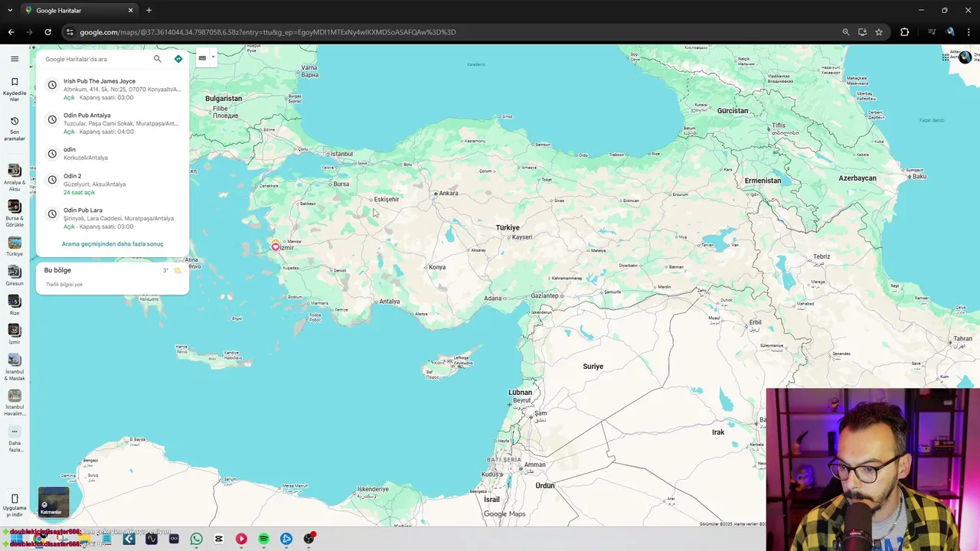
Task: Open Arama geçmişinden daha fazla sonuç link
Action: coord(113,244)
